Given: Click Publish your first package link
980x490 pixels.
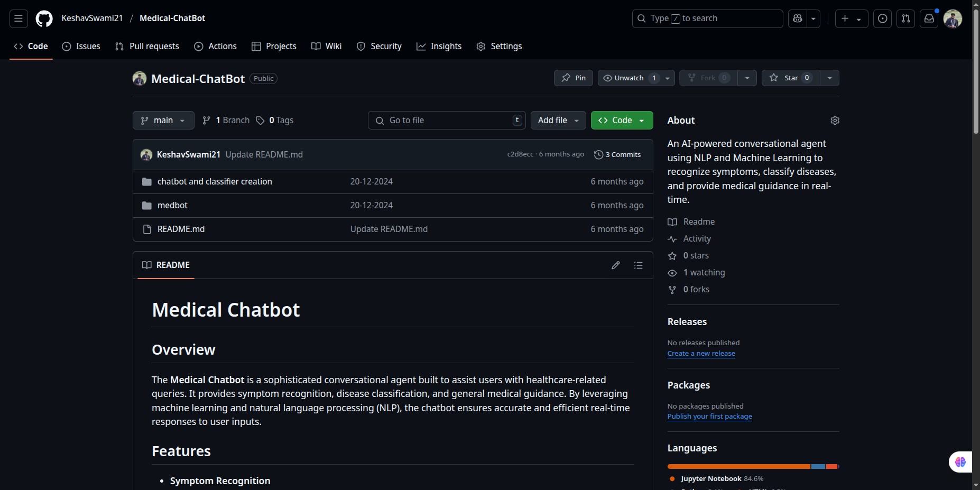Looking at the screenshot, I should click(x=709, y=417).
